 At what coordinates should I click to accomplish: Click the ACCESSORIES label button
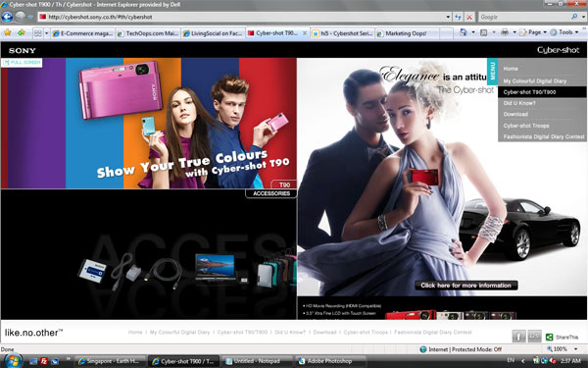coord(271,193)
